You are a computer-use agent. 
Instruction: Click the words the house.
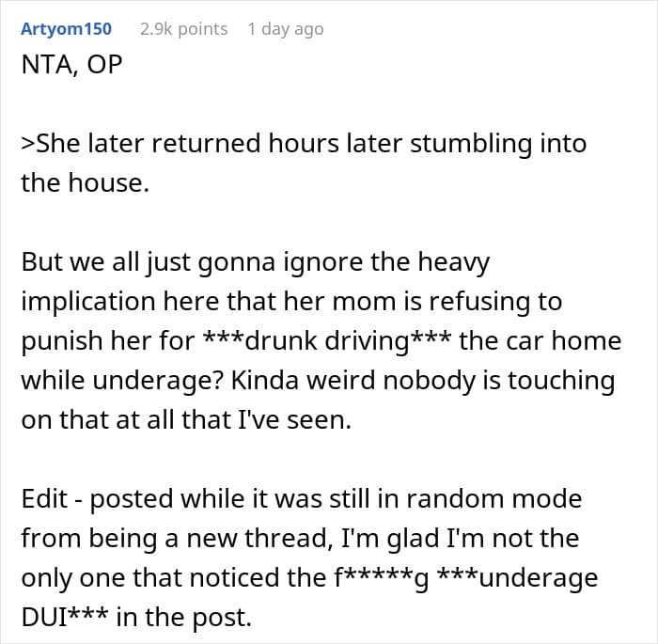(x=86, y=183)
